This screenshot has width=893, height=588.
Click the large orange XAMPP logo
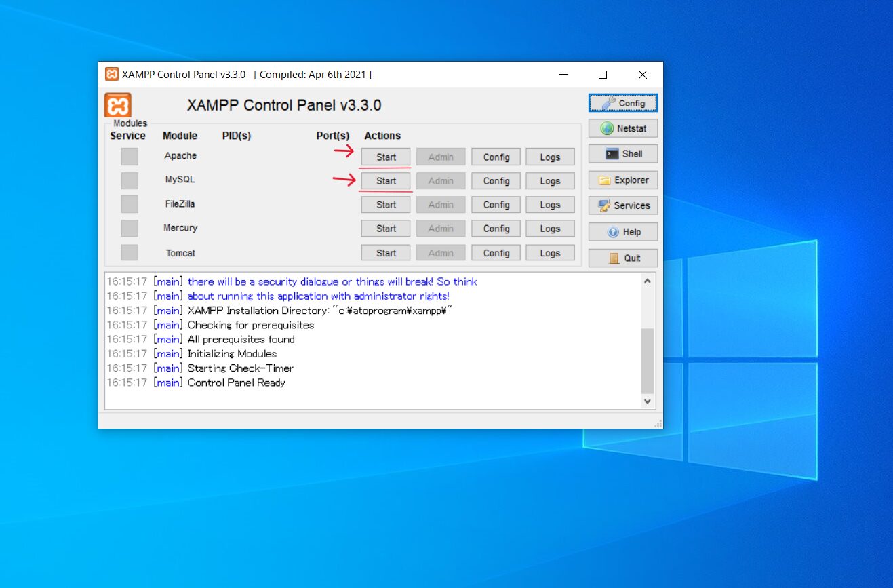point(117,105)
